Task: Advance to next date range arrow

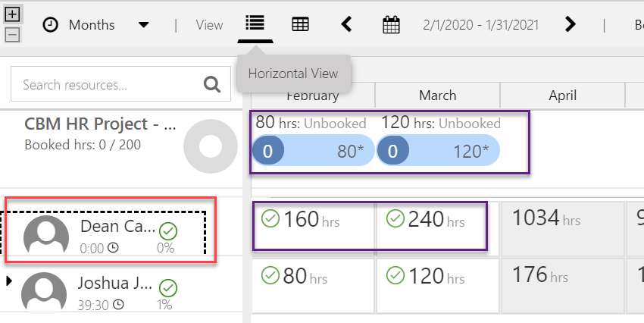Action: click(570, 24)
